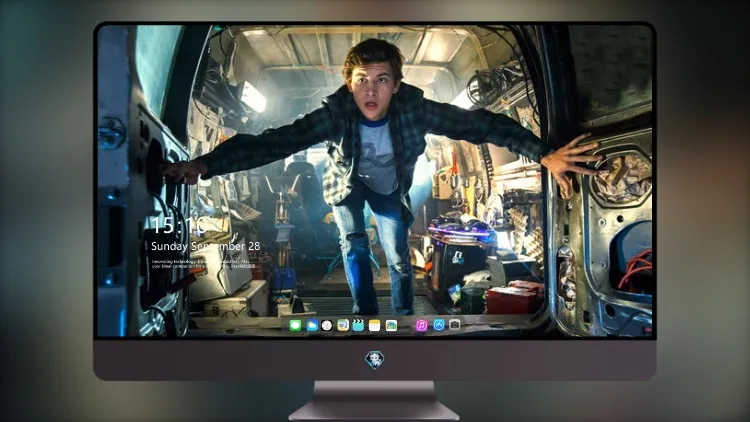This screenshot has width=750, height=422.
Task: Open the colorful gallery app in the dock
Action: point(391,326)
